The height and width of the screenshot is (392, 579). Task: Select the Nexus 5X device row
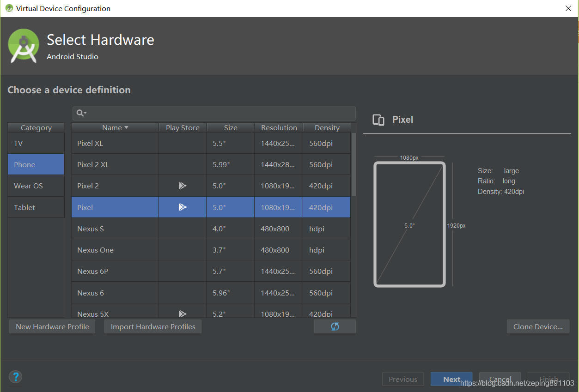[x=211, y=311]
